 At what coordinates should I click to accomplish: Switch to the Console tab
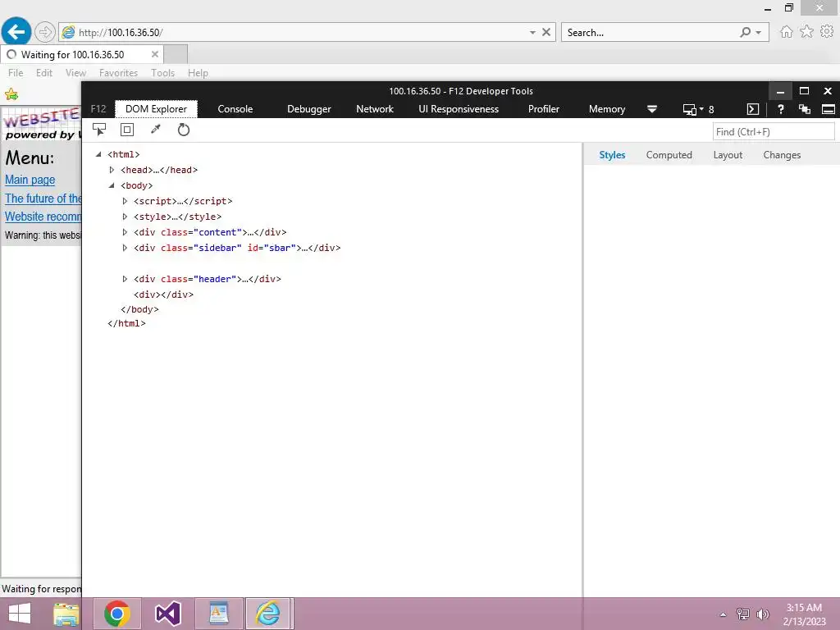(235, 109)
